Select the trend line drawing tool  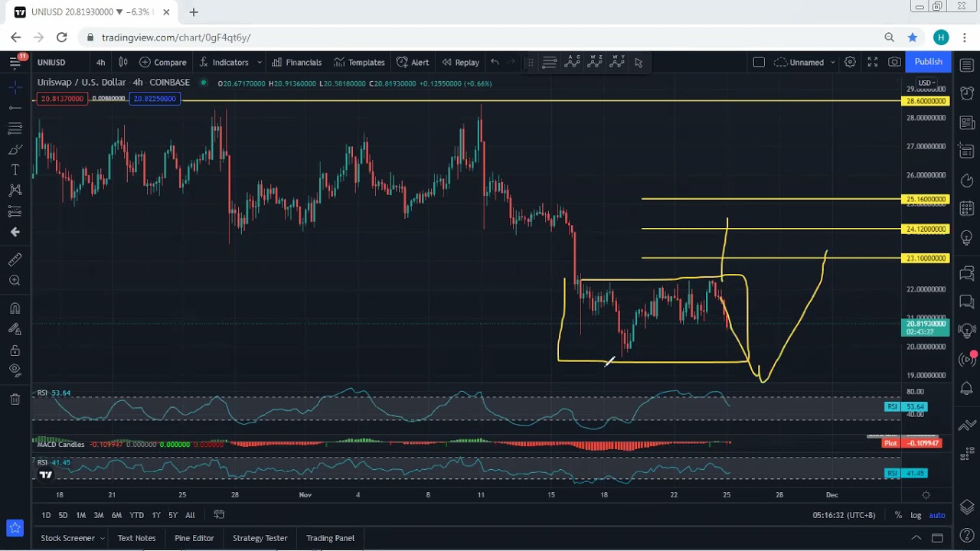click(15, 108)
